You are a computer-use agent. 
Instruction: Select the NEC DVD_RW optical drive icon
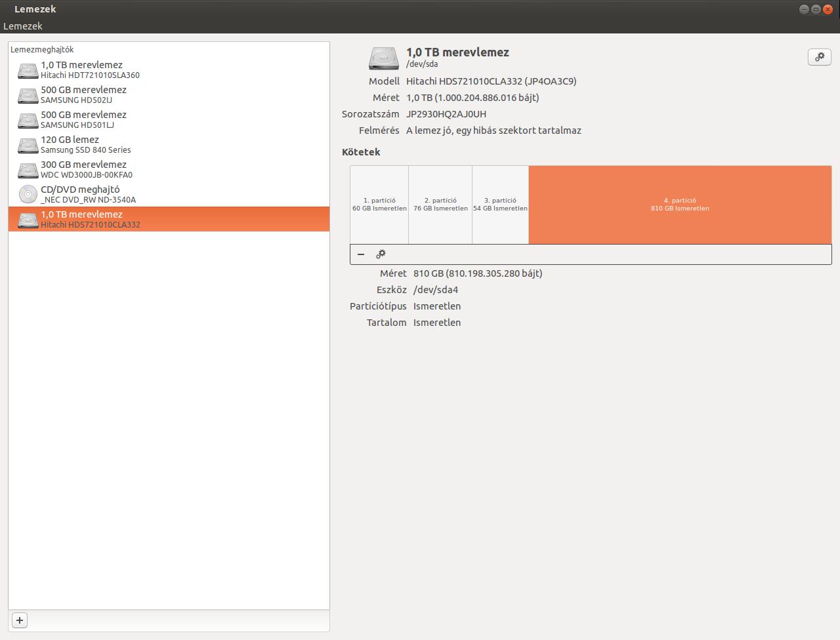pos(28,195)
